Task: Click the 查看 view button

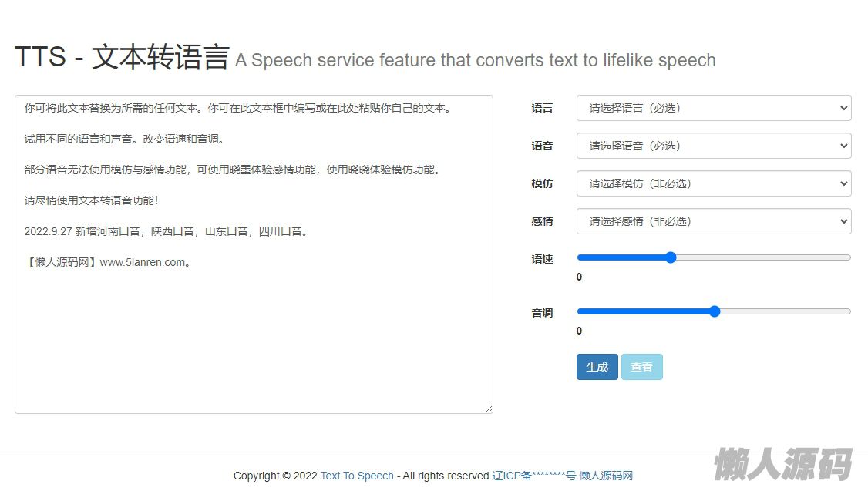Action: click(x=641, y=367)
